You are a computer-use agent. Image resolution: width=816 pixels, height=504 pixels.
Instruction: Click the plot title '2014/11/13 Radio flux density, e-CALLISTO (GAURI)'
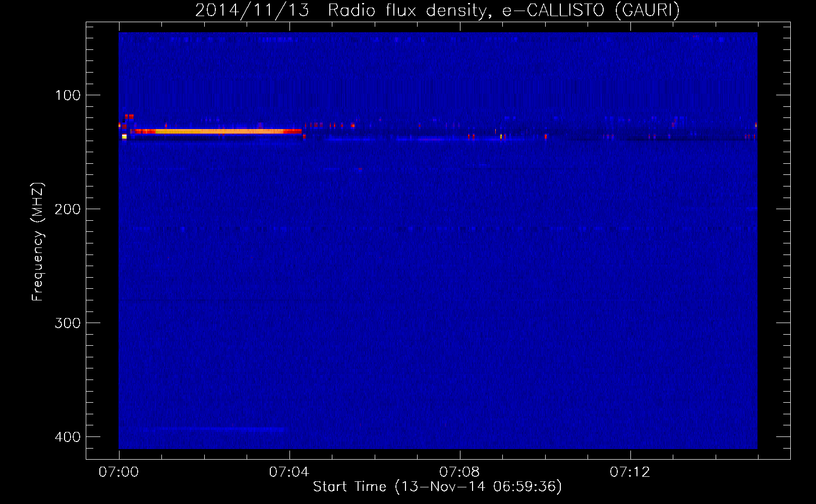pos(437,10)
